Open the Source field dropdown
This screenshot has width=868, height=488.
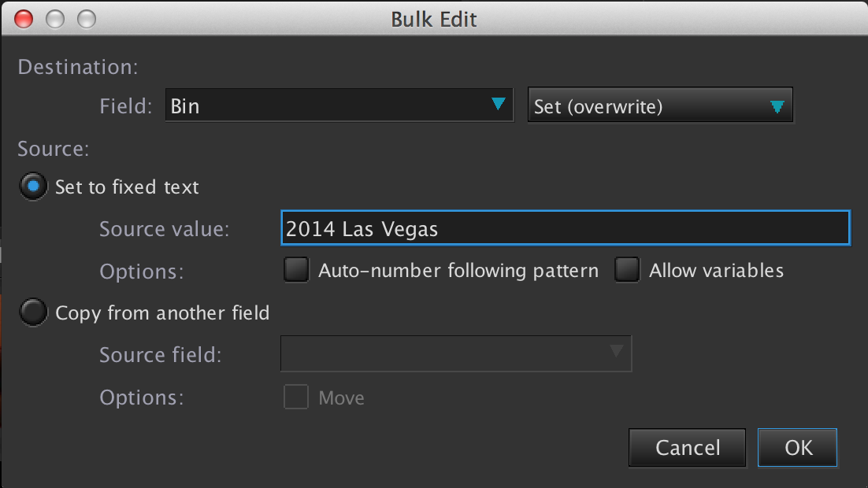point(456,353)
